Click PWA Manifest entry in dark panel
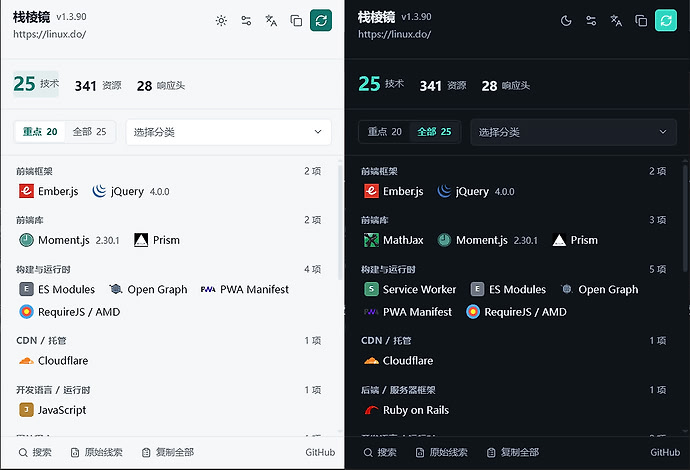The width and height of the screenshot is (690, 470). (x=408, y=312)
